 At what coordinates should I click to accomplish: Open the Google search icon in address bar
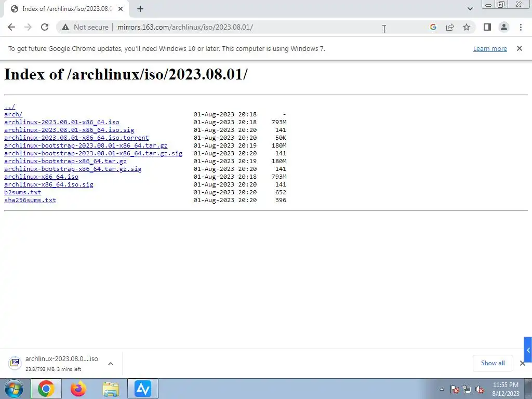click(433, 27)
